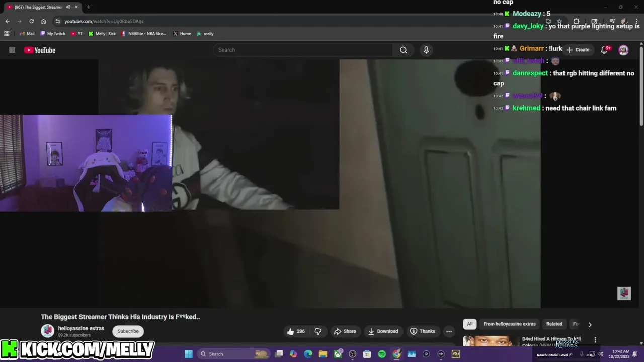Open the browser home page
Screen dimensions: 644x362
(x=43, y=21)
